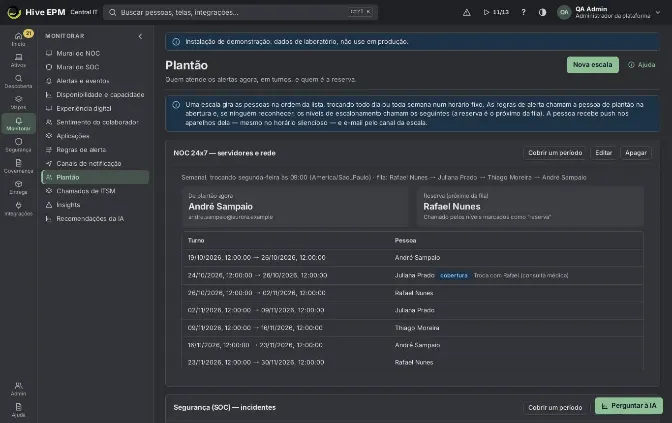
Task: Click the question mark help icon
Action: (x=523, y=12)
